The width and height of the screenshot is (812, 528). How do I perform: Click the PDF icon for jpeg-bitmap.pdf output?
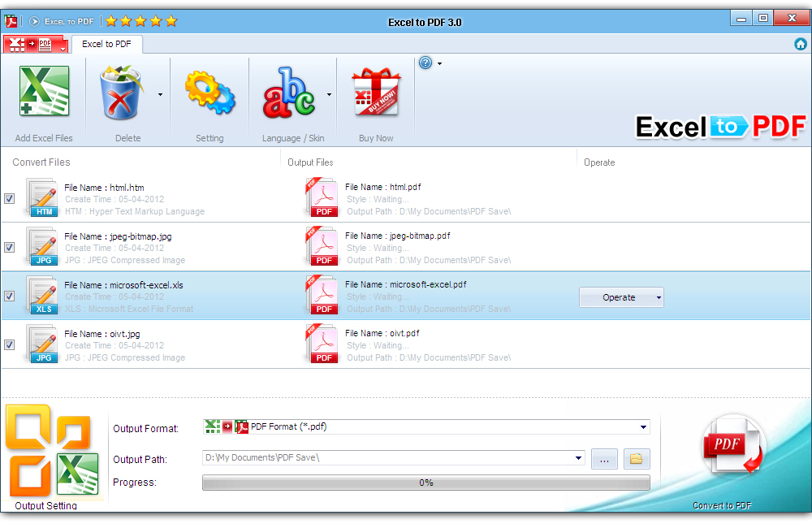tap(322, 245)
